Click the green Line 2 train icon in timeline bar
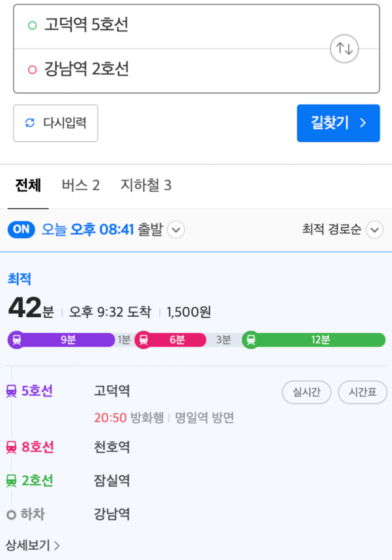Screen dimensions: 392x560 tap(251, 340)
